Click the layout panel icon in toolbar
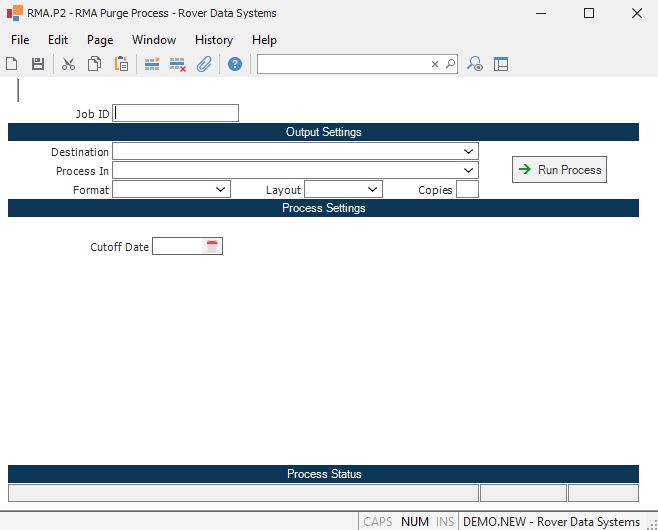658x530 pixels. click(x=501, y=64)
